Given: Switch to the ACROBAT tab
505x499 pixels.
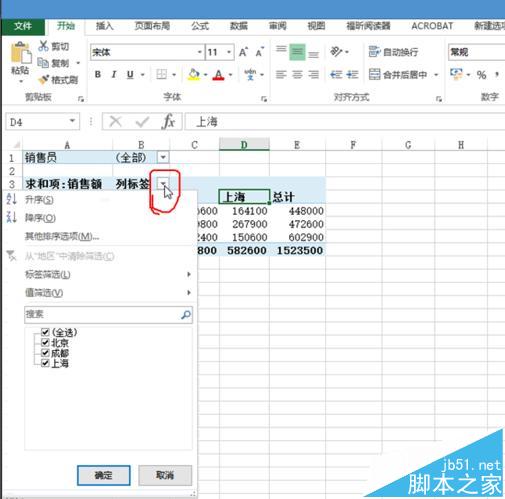Looking at the screenshot, I should coord(432,26).
